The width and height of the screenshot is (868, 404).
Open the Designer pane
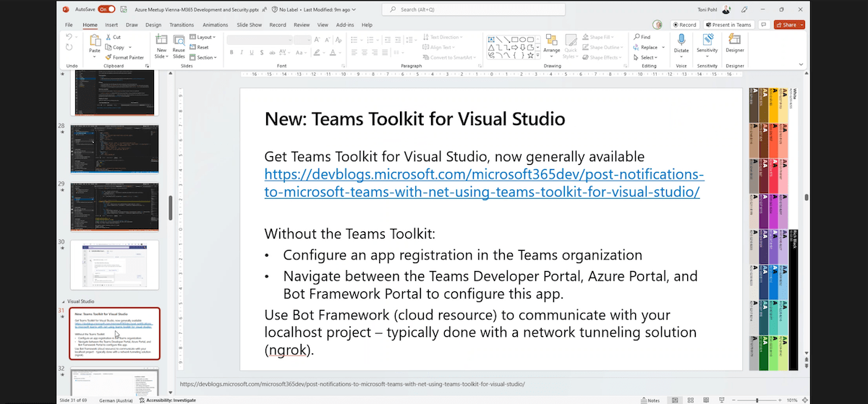click(734, 40)
